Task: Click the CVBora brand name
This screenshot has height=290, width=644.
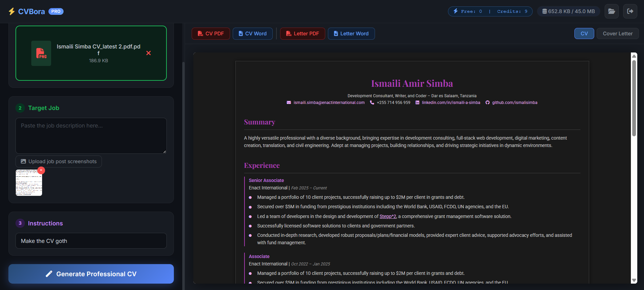Action: click(31, 11)
